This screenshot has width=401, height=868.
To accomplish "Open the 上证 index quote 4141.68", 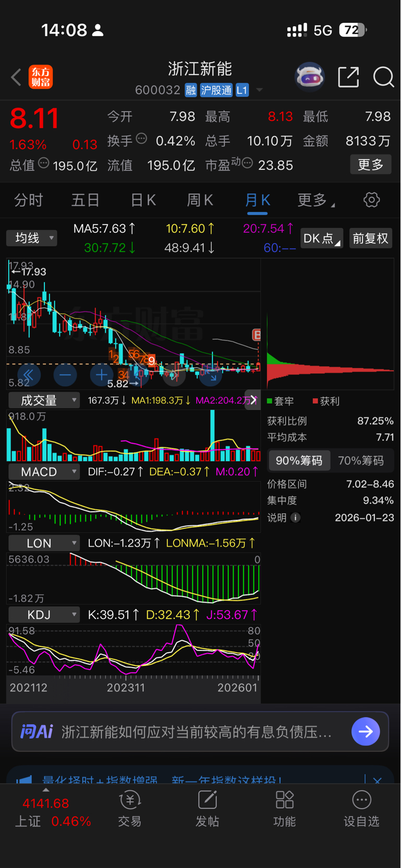I will (46, 803).
